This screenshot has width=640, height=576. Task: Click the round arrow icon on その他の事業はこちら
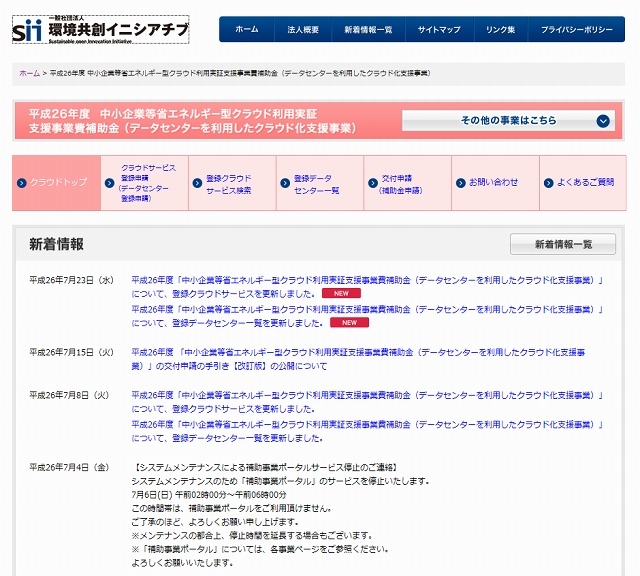[x=603, y=121]
